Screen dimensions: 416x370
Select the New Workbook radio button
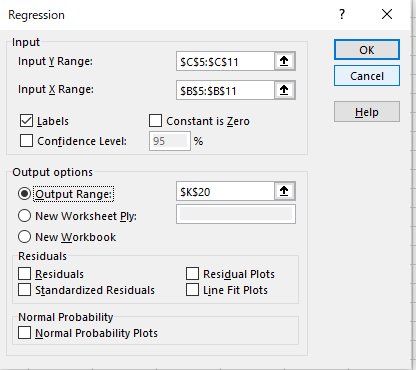point(25,237)
